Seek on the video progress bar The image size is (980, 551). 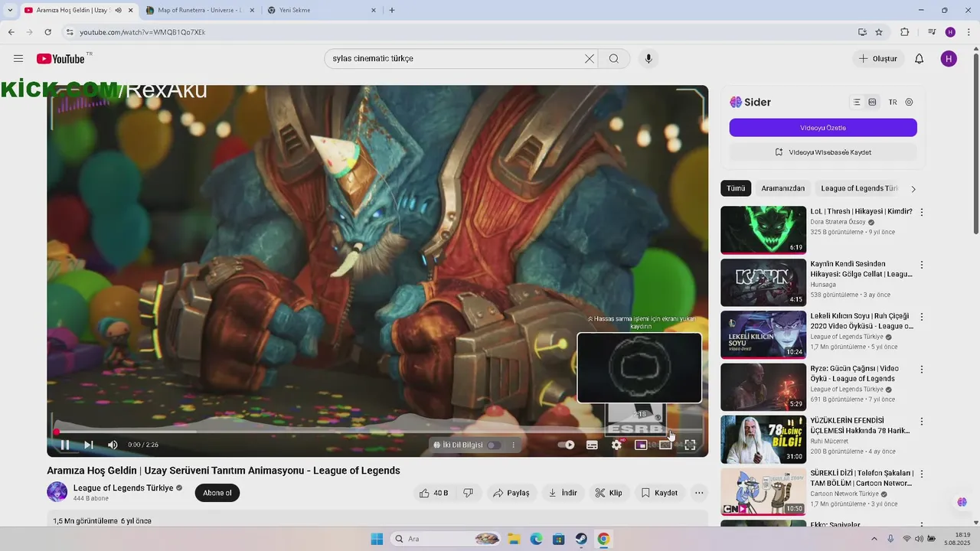click(377, 432)
